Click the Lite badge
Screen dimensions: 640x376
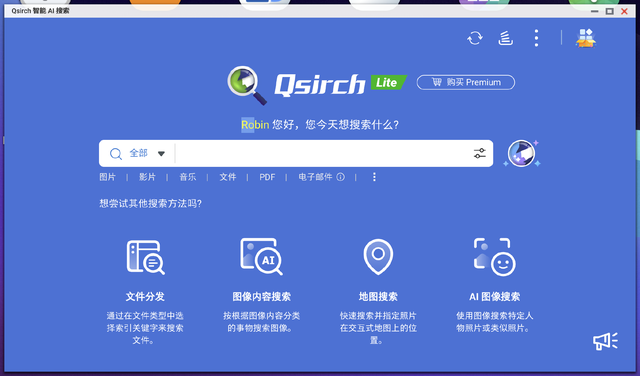point(388,82)
